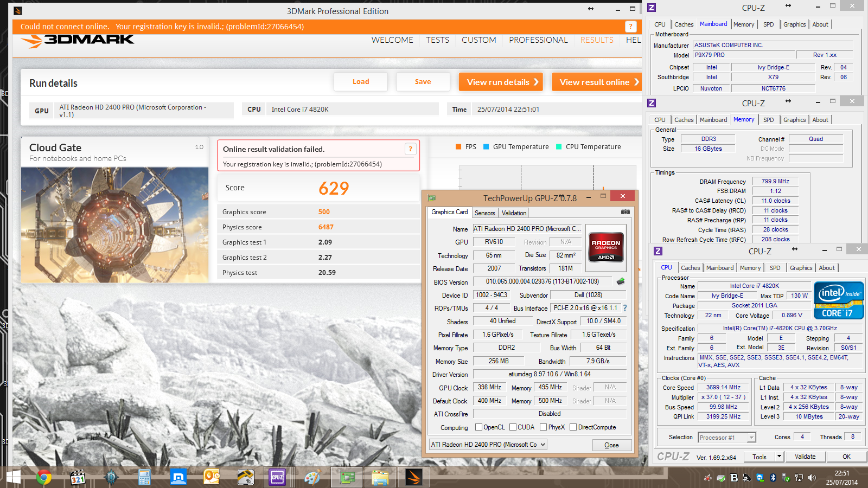Open the Windows Start button

pyautogui.click(x=13, y=477)
